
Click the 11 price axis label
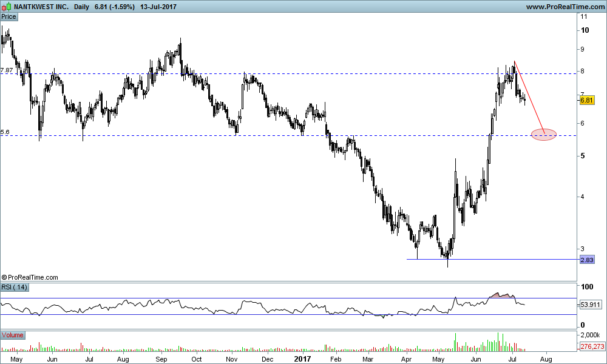pyautogui.click(x=584, y=16)
